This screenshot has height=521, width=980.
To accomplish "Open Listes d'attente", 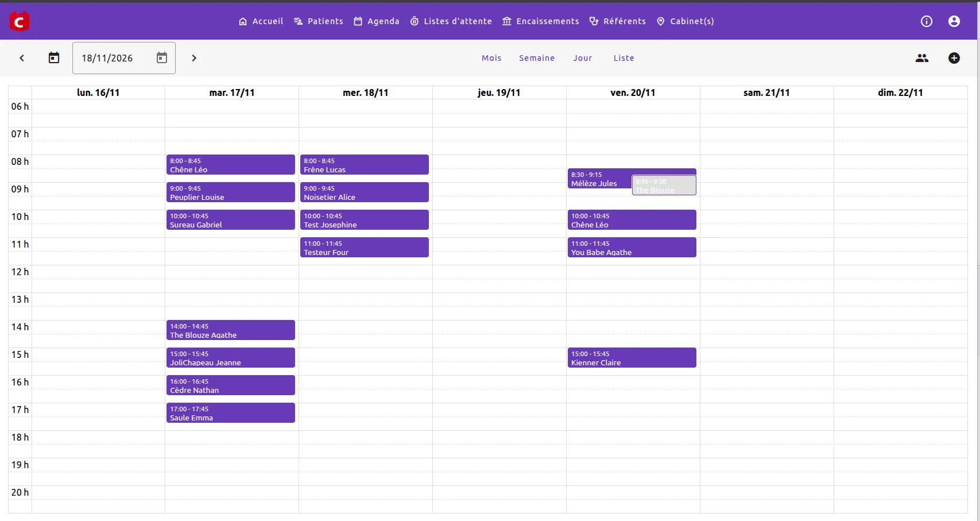I will click(x=451, y=21).
